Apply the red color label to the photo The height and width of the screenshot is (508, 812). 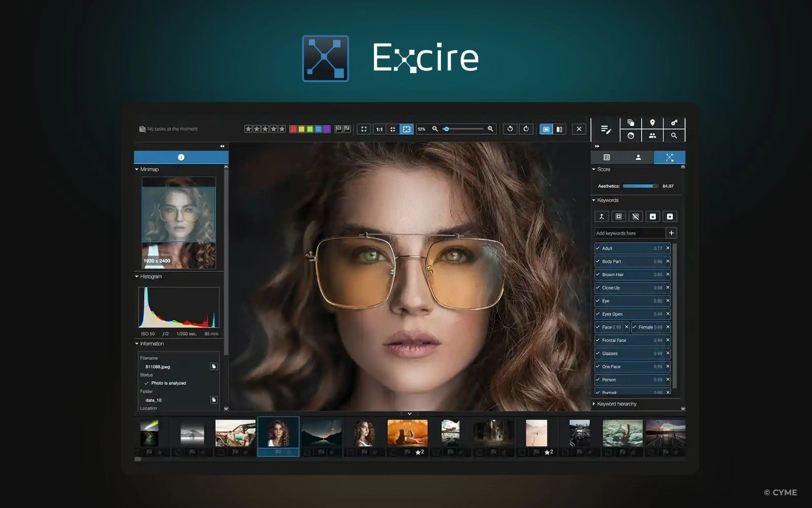click(x=293, y=129)
